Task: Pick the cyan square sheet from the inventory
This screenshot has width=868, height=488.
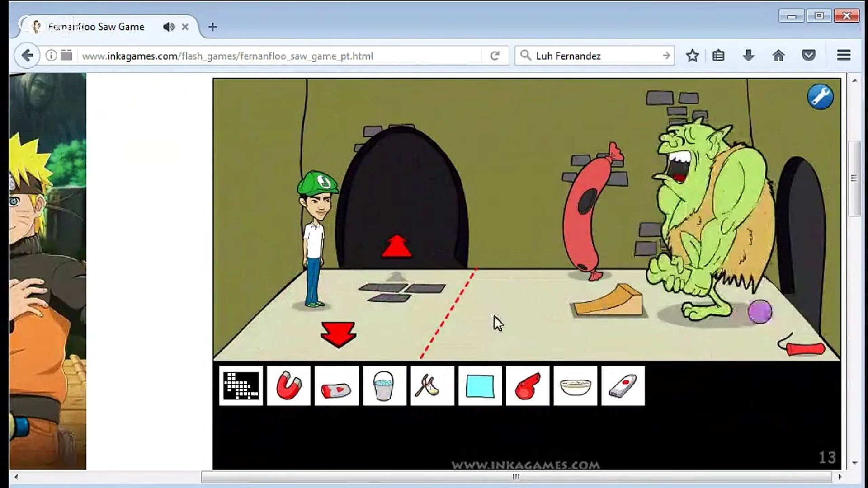Action: [x=480, y=385]
